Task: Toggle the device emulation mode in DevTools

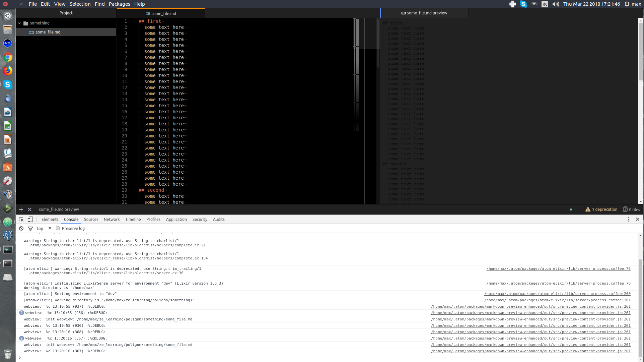Action: 30,219
